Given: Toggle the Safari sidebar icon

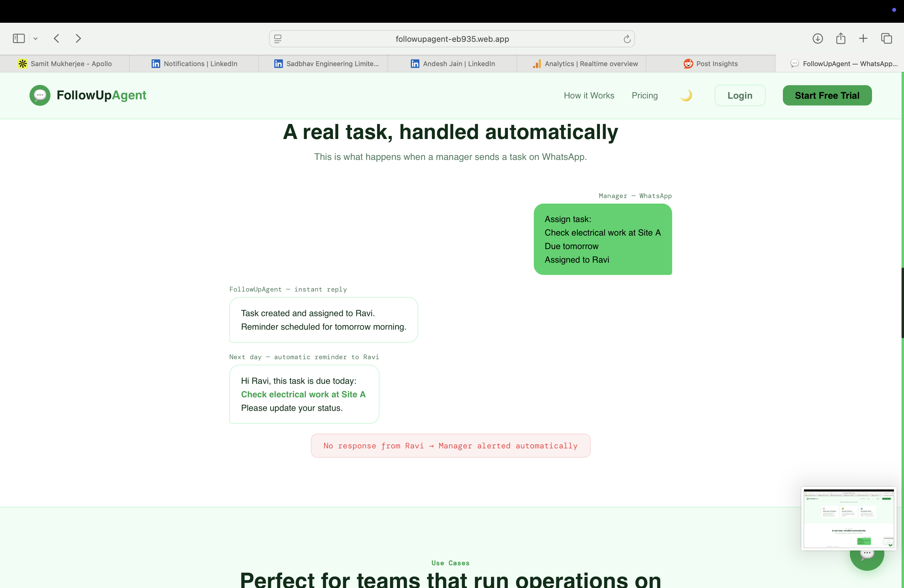Looking at the screenshot, I should click(x=19, y=38).
